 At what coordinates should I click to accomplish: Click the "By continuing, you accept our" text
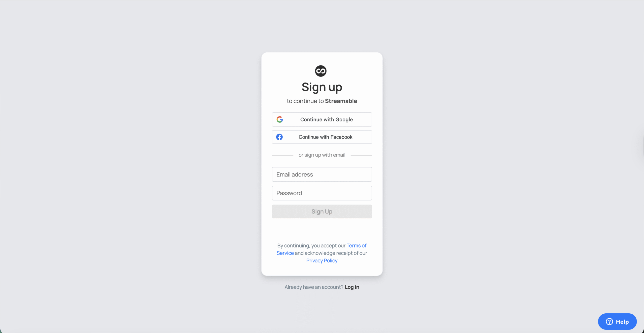(x=311, y=246)
